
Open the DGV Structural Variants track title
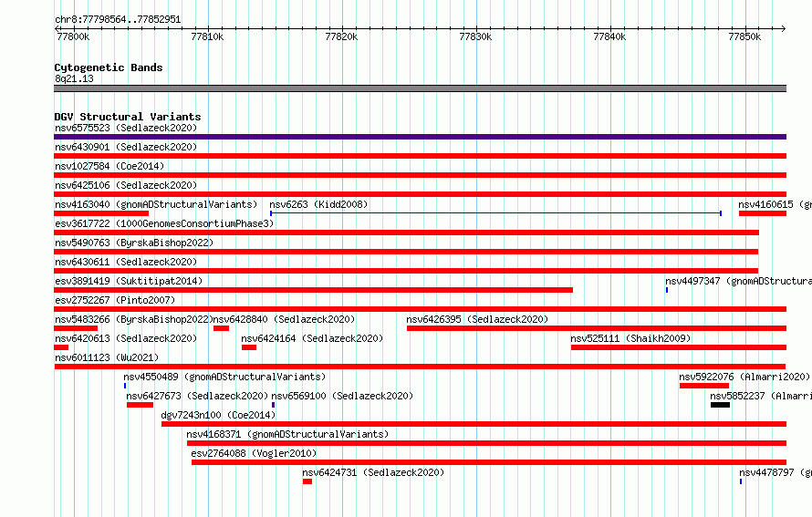[128, 117]
